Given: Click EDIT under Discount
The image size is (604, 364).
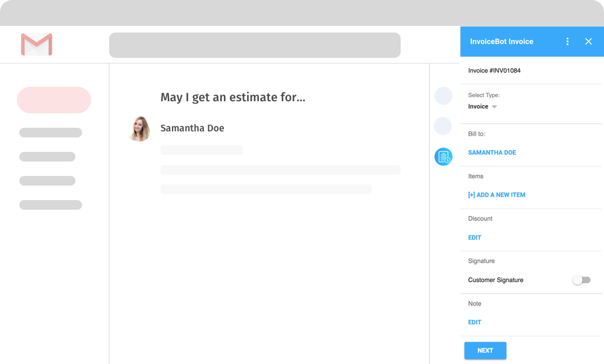Looking at the screenshot, I should click(x=475, y=237).
